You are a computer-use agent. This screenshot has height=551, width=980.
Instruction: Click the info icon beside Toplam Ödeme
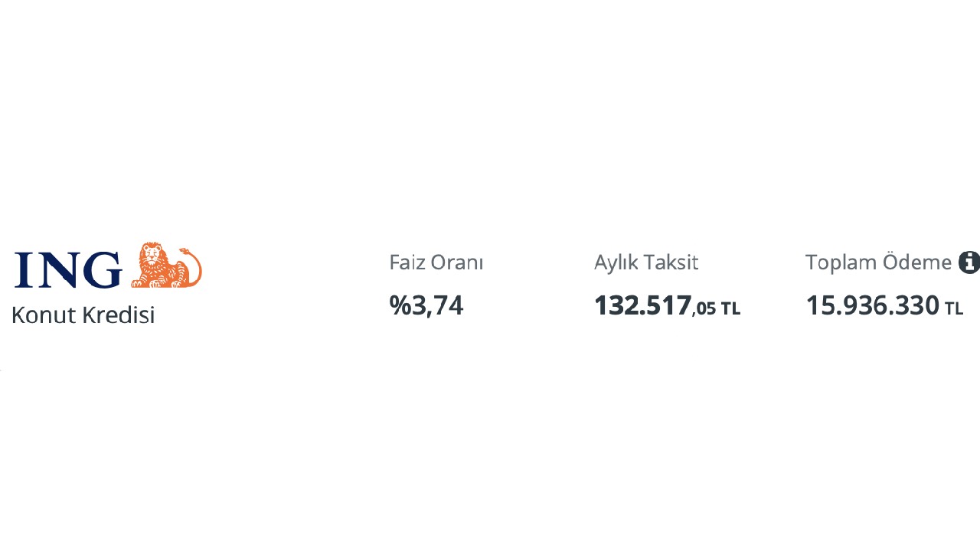tap(969, 262)
